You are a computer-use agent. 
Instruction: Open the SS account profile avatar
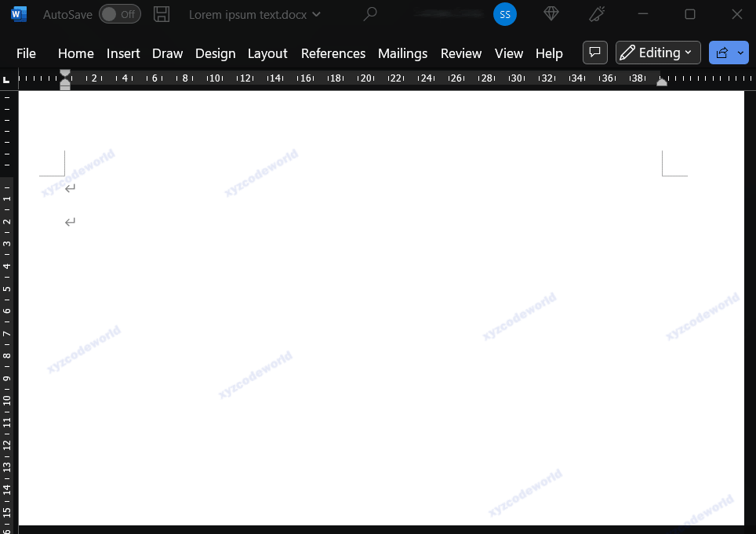click(505, 14)
